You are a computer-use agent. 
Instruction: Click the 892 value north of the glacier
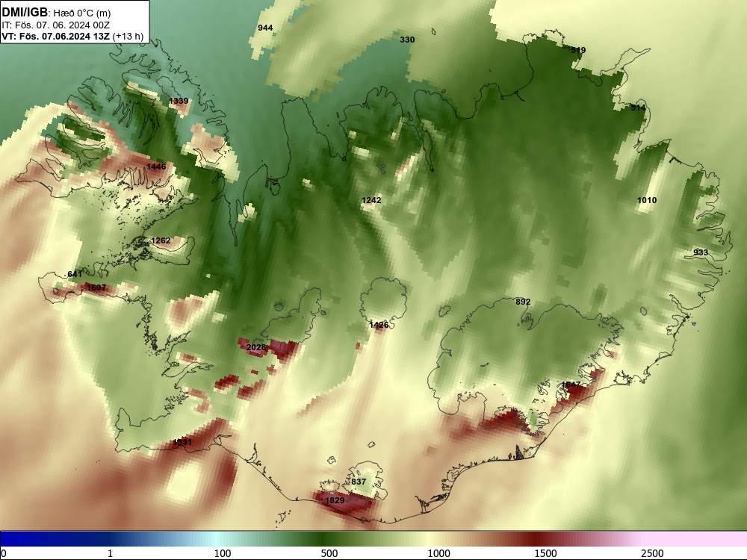523,302
